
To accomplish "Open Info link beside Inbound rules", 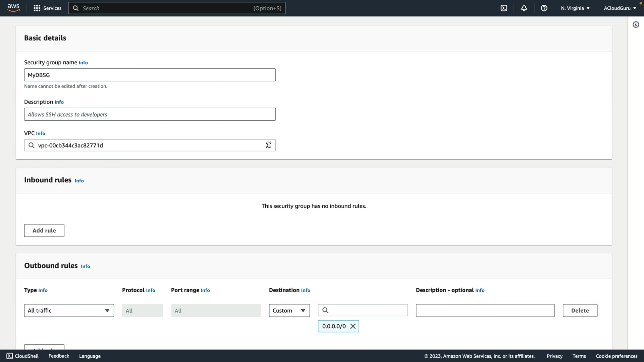I will click(x=79, y=181).
